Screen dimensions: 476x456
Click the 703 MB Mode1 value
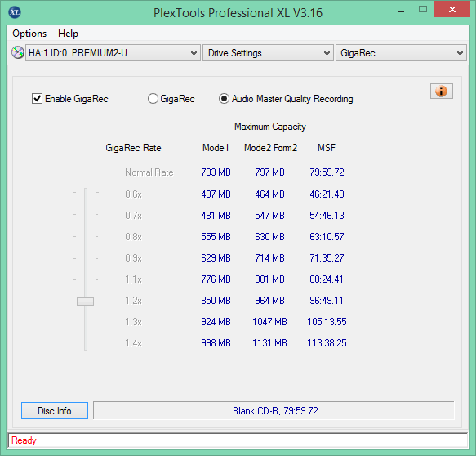click(216, 172)
